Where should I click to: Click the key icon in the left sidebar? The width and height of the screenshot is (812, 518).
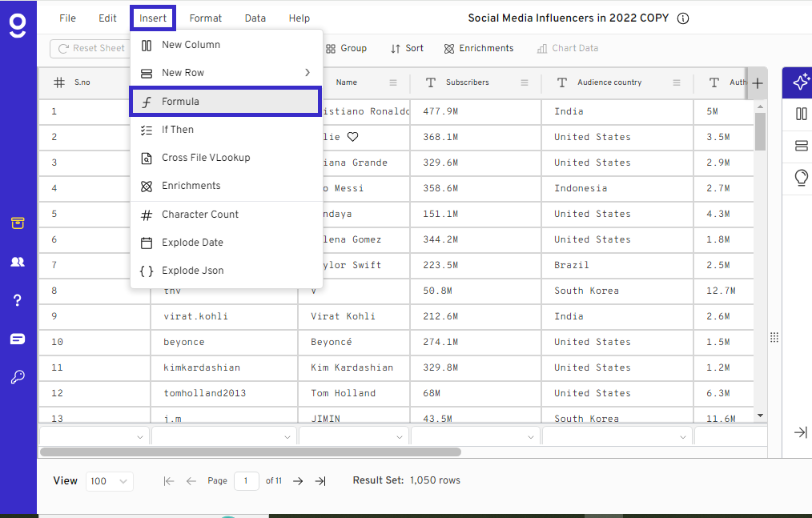tap(18, 377)
